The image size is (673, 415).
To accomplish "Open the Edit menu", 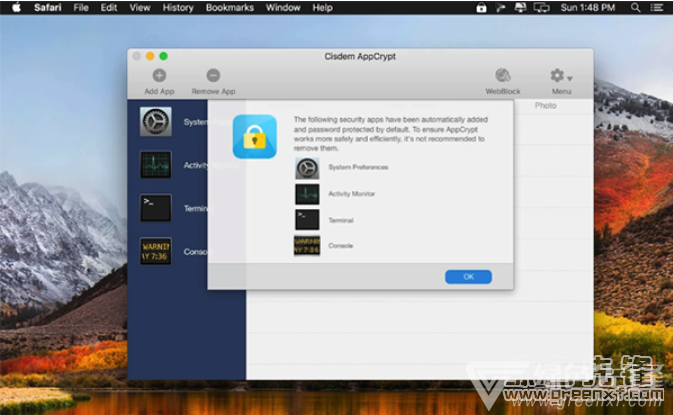I will tap(109, 7).
